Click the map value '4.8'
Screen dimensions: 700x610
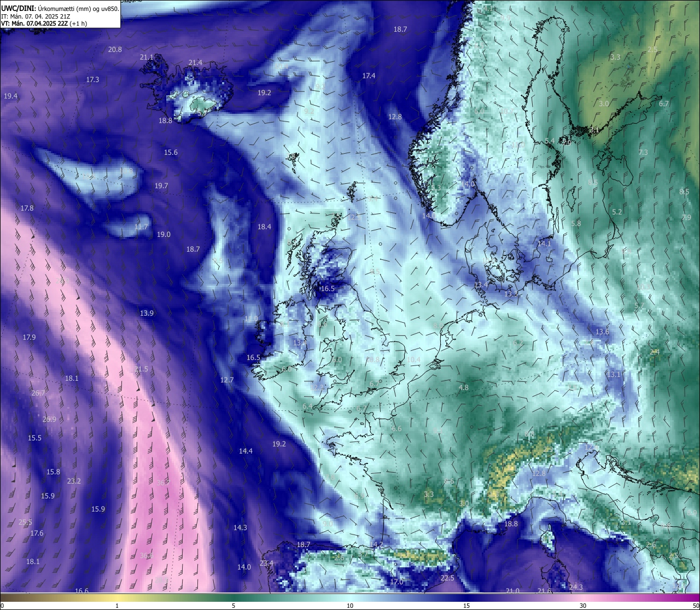(x=463, y=388)
